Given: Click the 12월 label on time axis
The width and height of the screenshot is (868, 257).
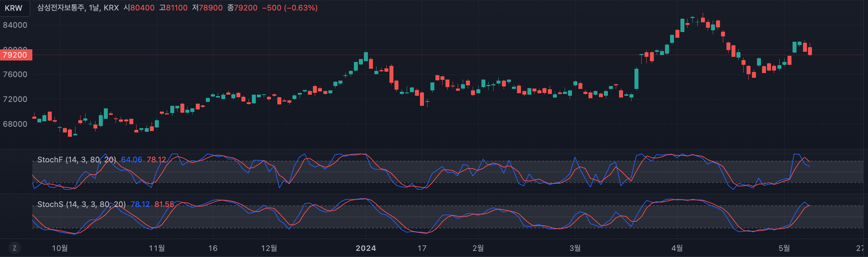Looking at the screenshot, I should [x=269, y=248].
